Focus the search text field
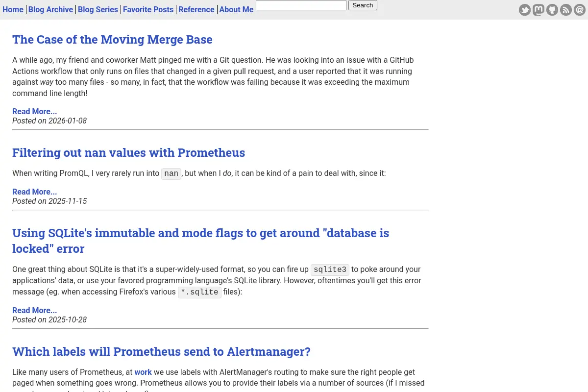Viewport: 588px width, 392px height. [x=301, y=5]
